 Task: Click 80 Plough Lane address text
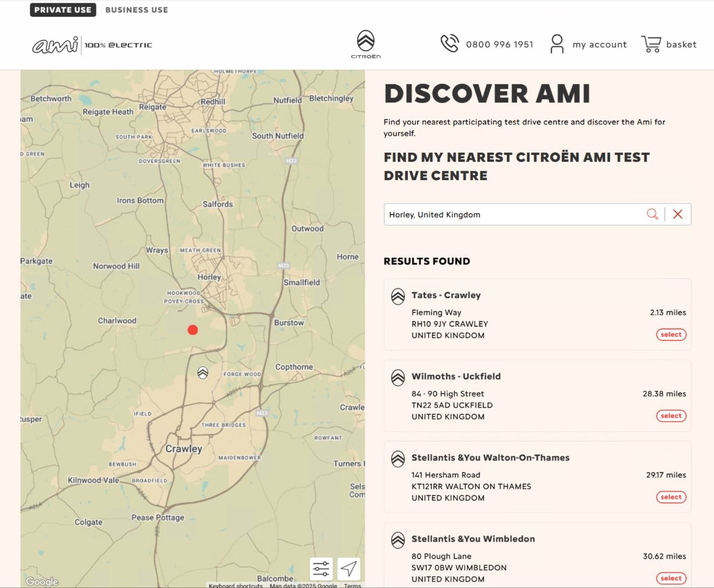coord(441,557)
